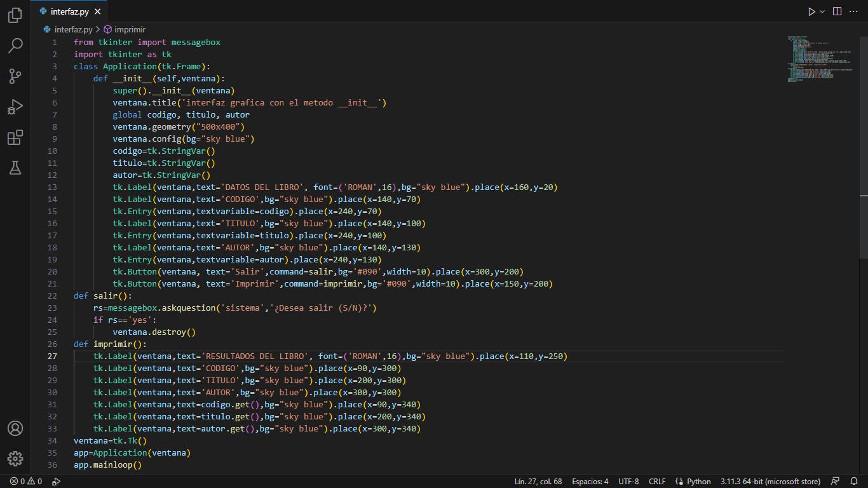The height and width of the screenshot is (488, 868).
Task: Open the Source Control icon
Action: (15, 76)
